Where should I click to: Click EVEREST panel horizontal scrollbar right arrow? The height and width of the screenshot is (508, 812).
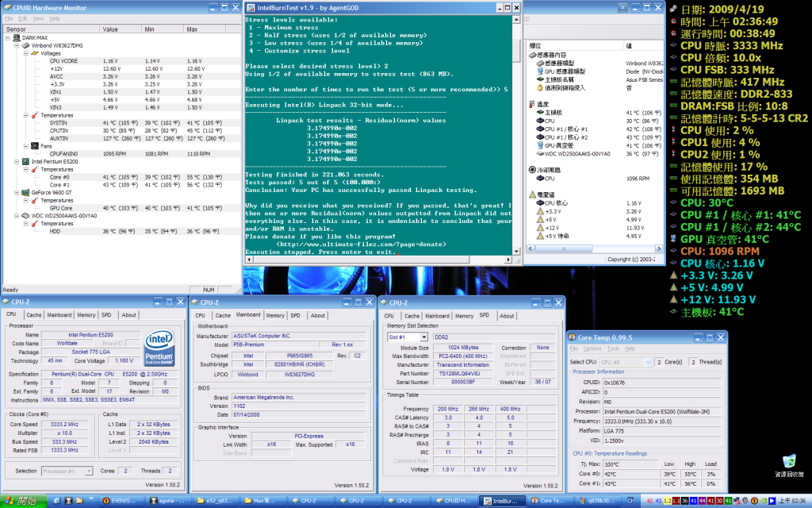coord(659,248)
